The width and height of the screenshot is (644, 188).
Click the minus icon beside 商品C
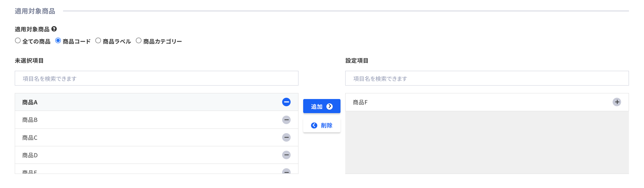pyautogui.click(x=286, y=137)
